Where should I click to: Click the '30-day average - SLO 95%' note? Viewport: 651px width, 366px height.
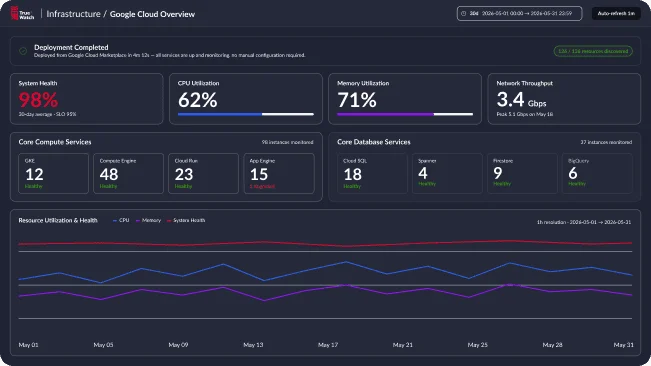click(x=47, y=114)
